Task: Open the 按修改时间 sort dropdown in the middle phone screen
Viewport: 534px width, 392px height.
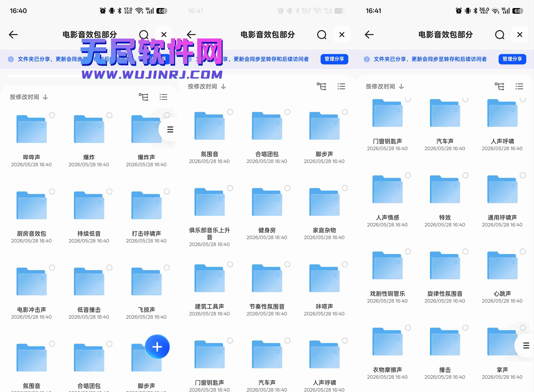Action: (207, 86)
